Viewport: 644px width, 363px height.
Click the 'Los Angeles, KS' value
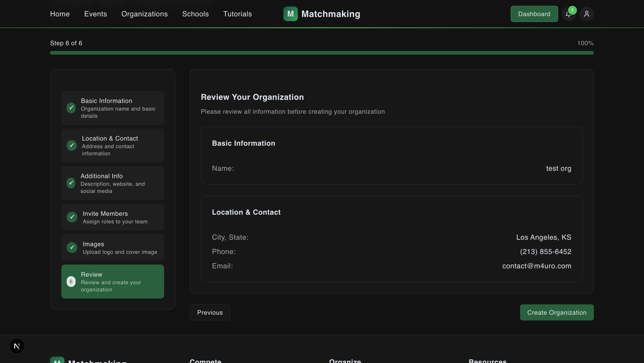pyautogui.click(x=544, y=237)
